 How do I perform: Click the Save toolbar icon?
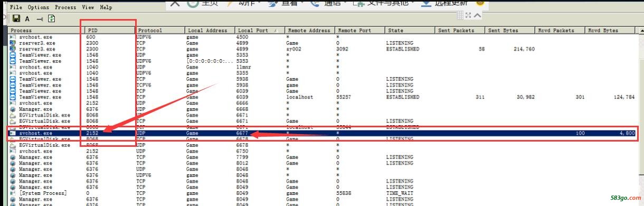tap(16, 18)
